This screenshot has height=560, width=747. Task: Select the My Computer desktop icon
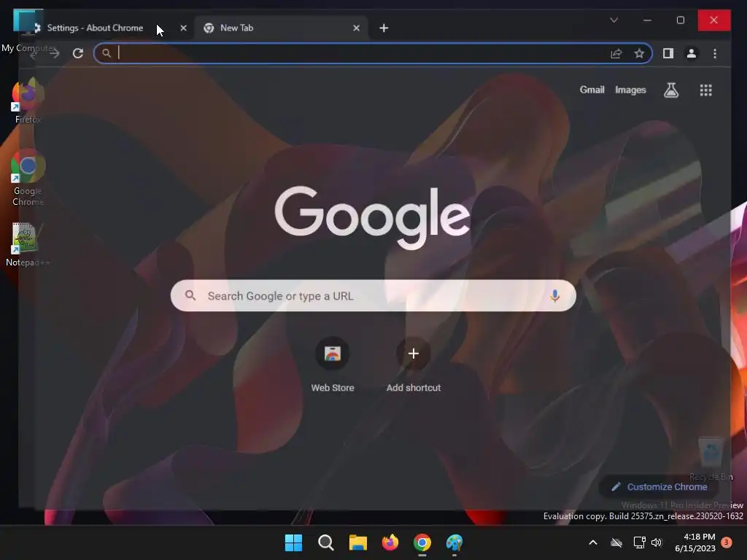(x=27, y=31)
